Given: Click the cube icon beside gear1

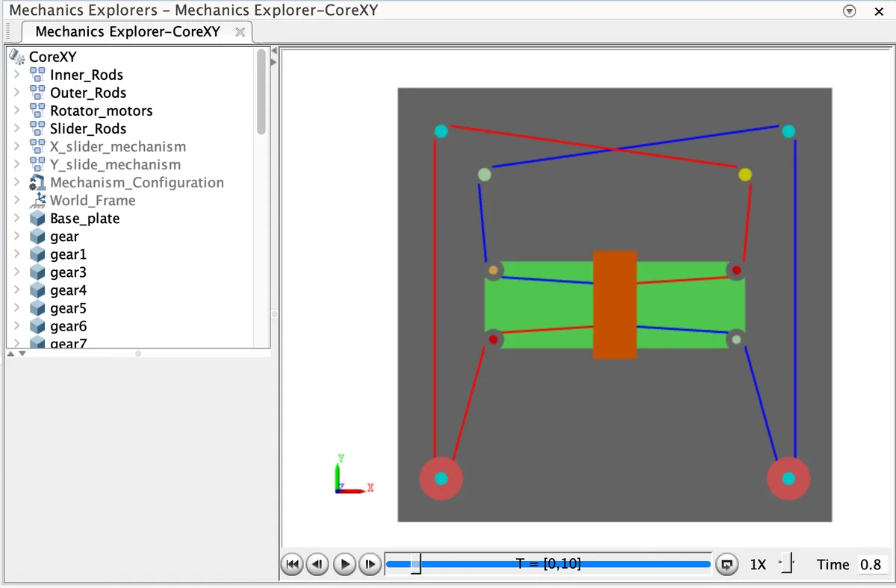Looking at the screenshot, I should coord(37,254).
